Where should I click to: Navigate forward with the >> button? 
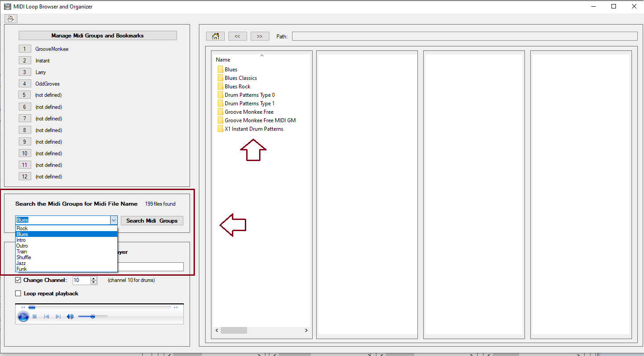[260, 36]
